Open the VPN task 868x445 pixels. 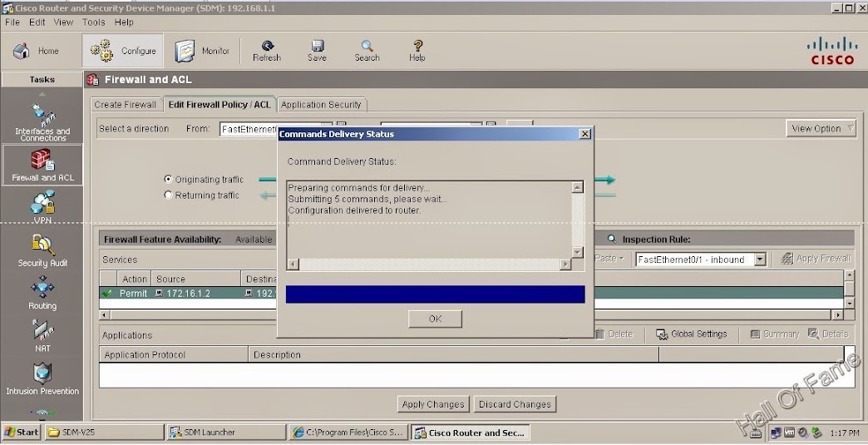[42, 207]
